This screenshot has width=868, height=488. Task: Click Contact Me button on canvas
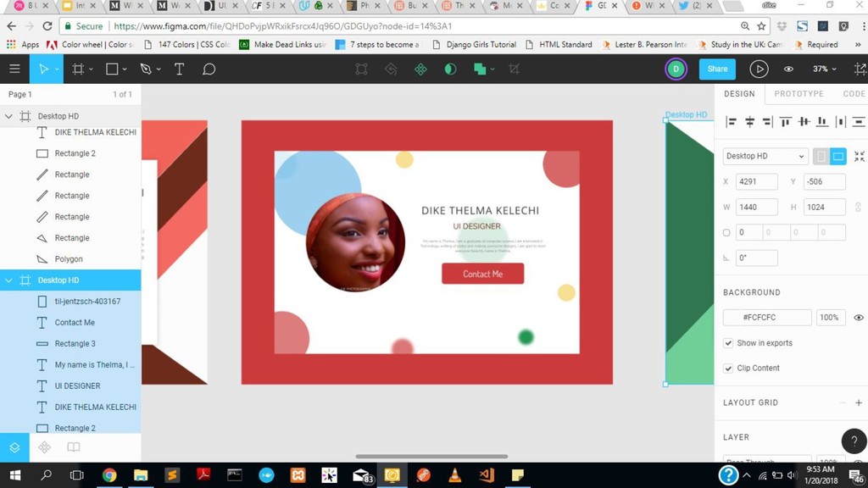[x=482, y=274]
